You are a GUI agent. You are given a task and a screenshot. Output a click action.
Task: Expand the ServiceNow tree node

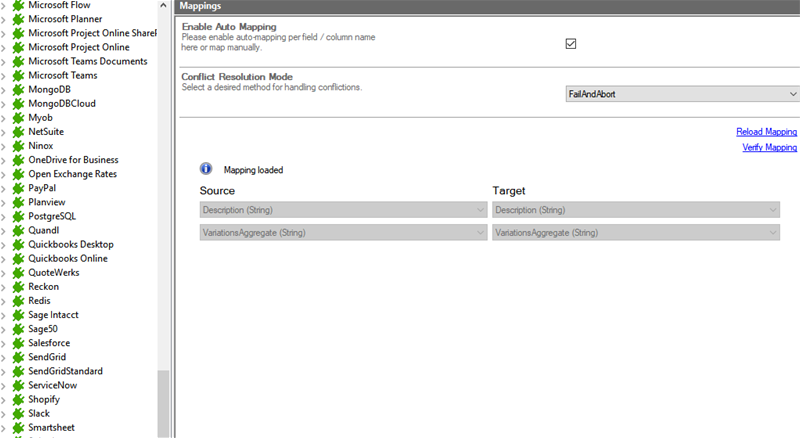click(x=4, y=385)
